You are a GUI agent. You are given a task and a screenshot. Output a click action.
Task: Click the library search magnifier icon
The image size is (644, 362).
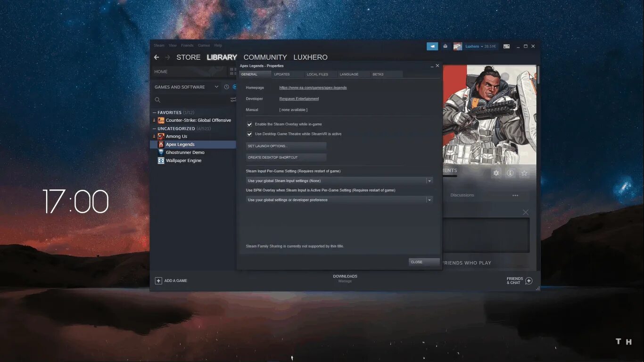tap(157, 100)
